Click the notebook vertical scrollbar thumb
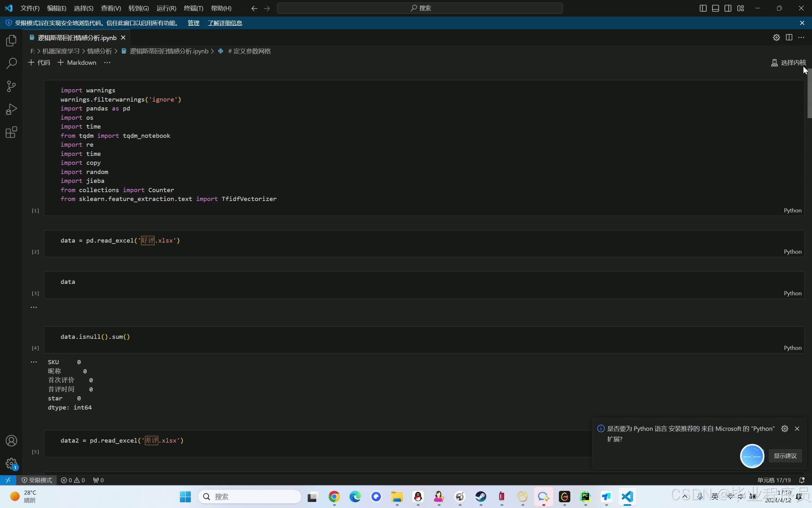Image resolution: width=812 pixels, height=508 pixels. coord(809,93)
